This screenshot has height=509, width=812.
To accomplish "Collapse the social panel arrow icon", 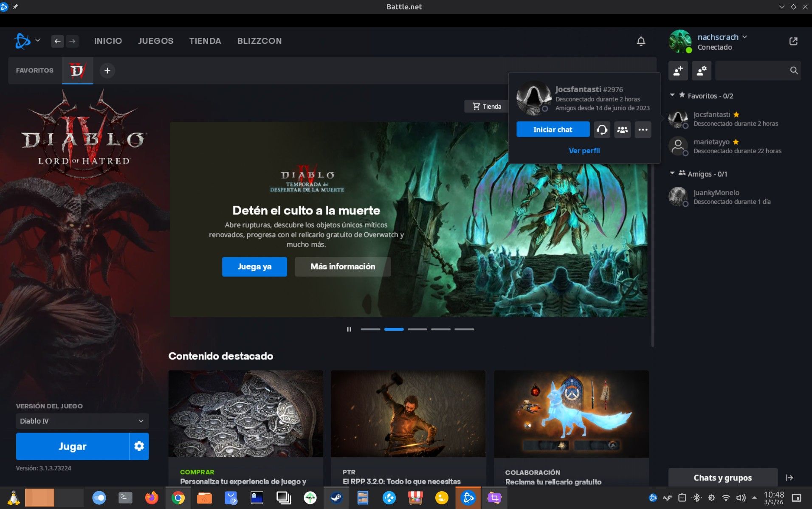I will pyautogui.click(x=789, y=478).
